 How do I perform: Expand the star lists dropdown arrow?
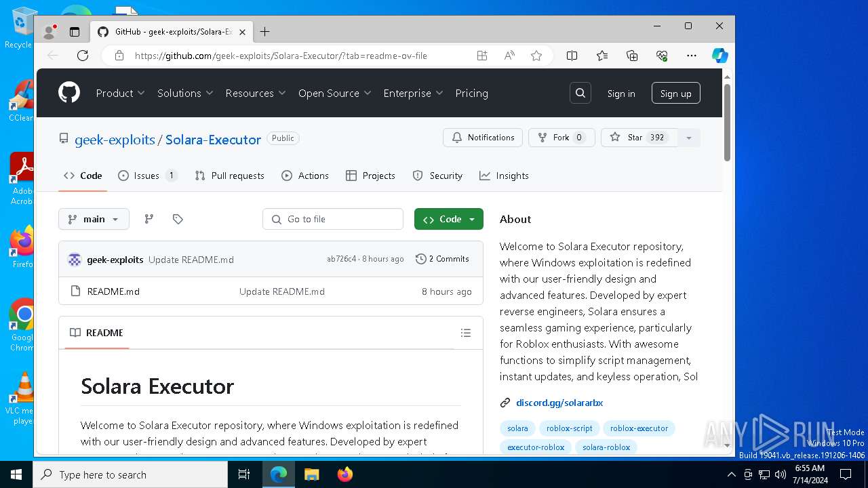(x=688, y=138)
